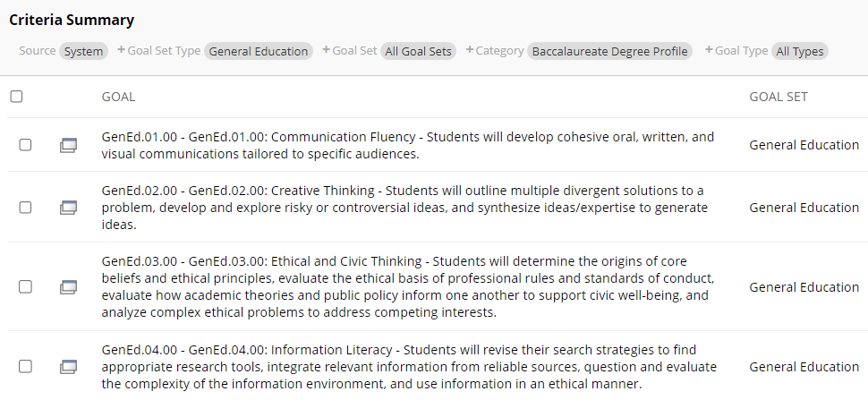Image resolution: width=868 pixels, height=400 pixels.
Task: Click plus icon before Goal Set filter
Action: pyautogui.click(x=326, y=50)
